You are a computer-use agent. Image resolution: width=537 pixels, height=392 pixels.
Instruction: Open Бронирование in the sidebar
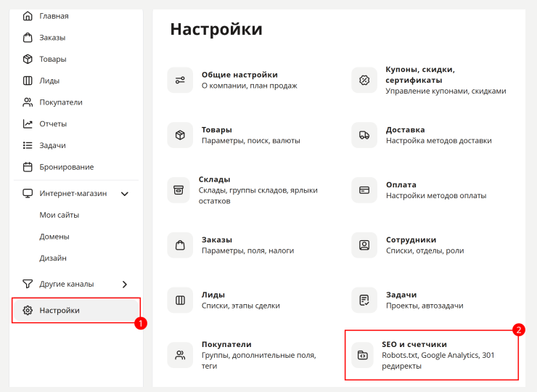coord(67,167)
